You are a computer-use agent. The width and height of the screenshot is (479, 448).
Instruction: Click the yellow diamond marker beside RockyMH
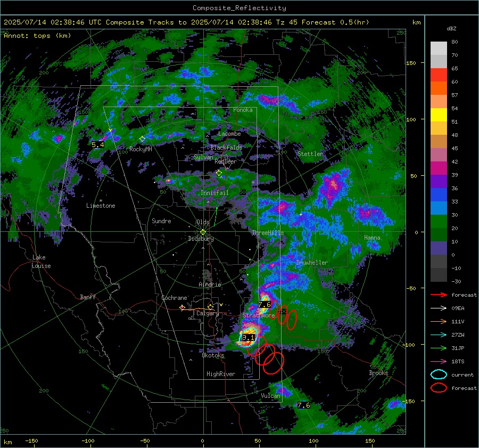[x=142, y=139]
